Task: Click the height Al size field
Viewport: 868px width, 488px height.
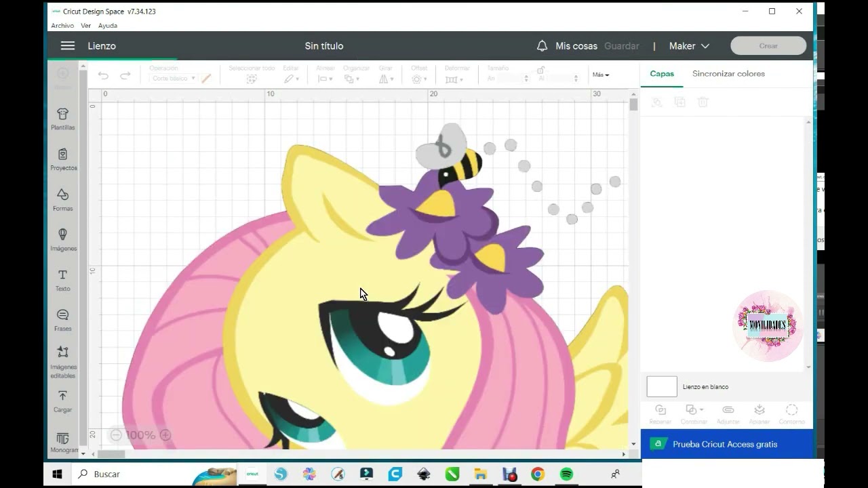Action: (563, 79)
